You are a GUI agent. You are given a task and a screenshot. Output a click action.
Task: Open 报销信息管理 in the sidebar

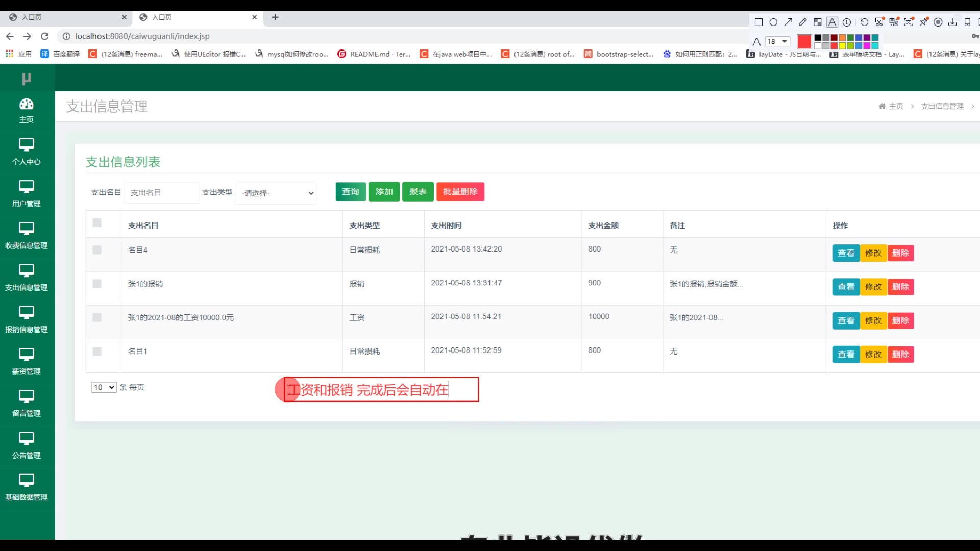[x=27, y=320]
